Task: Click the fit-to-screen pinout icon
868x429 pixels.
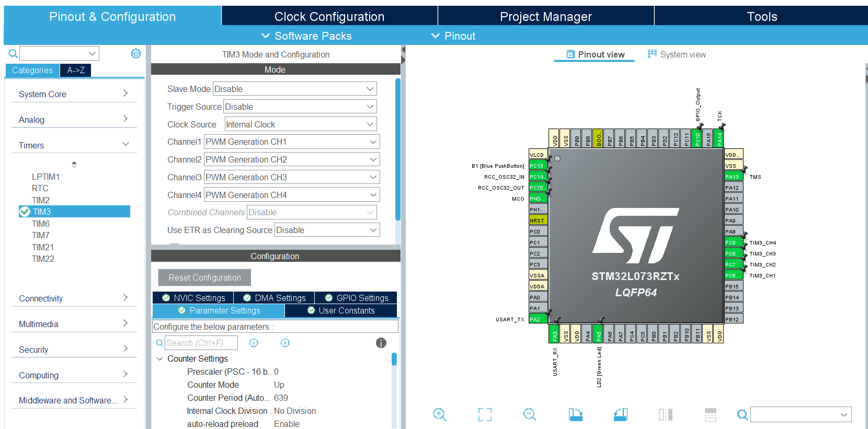Action: click(x=485, y=414)
